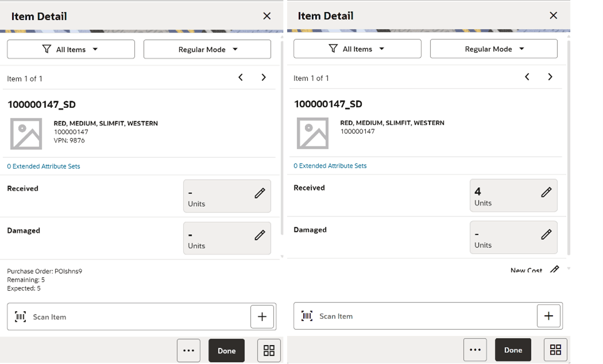Viewport: 603px width, 364px height.
Task: Edit Damaged units pencil in right panel
Action: [547, 234]
